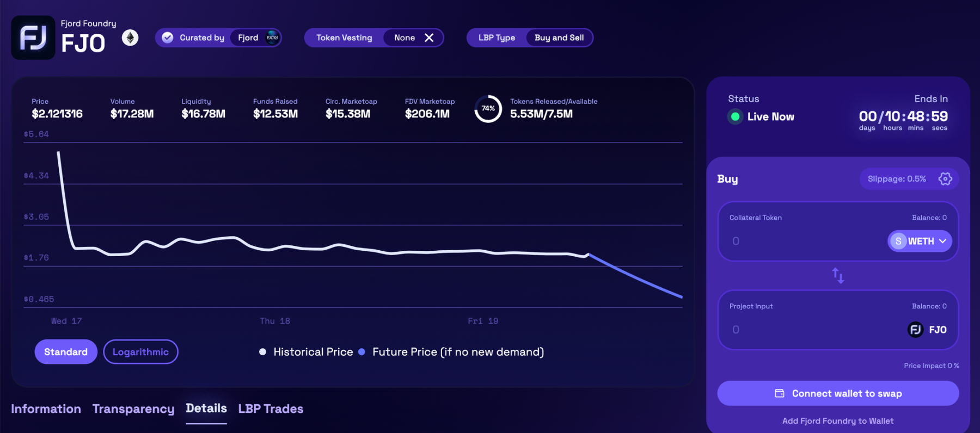Click Add Fjord Foundry to Wallet link
The height and width of the screenshot is (433, 980).
(838, 421)
